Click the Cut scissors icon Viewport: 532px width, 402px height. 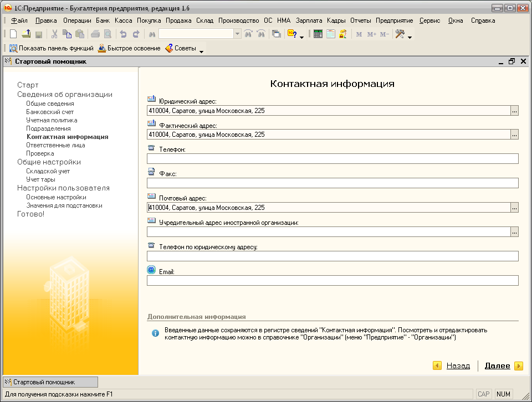(54, 34)
